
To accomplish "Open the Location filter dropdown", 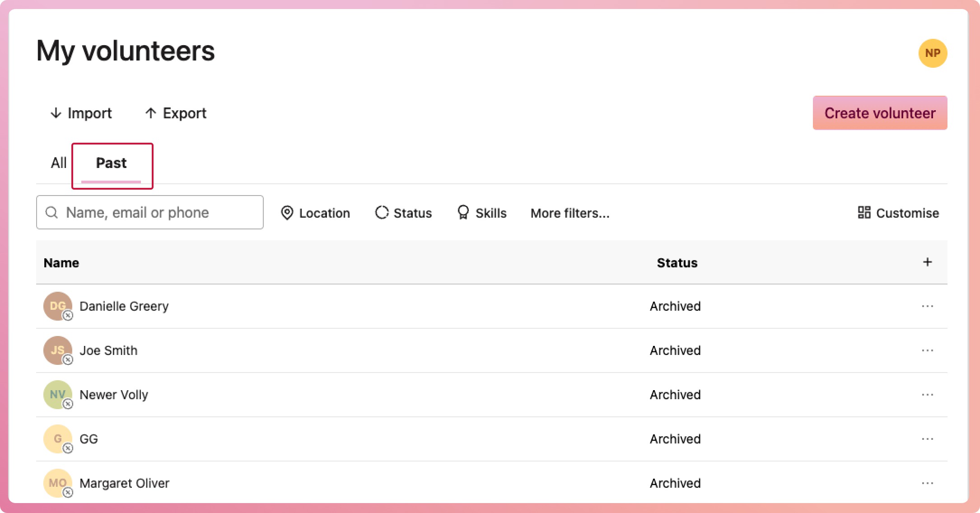I will pos(315,213).
